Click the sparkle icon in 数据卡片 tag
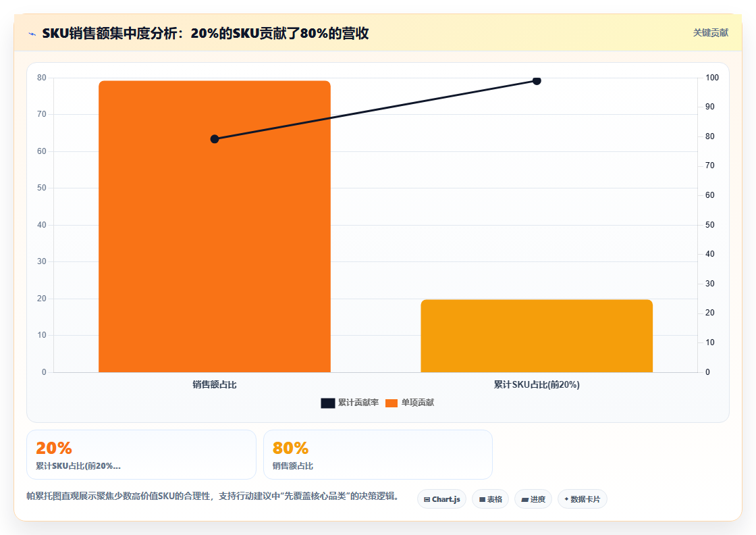This screenshot has height=535, width=756. pos(566,499)
